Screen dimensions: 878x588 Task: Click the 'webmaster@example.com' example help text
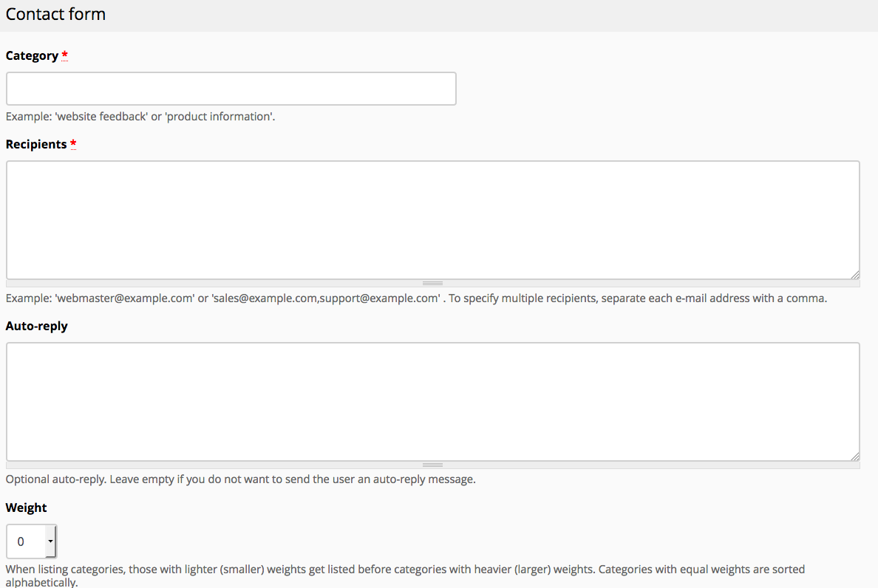pos(416,298)
